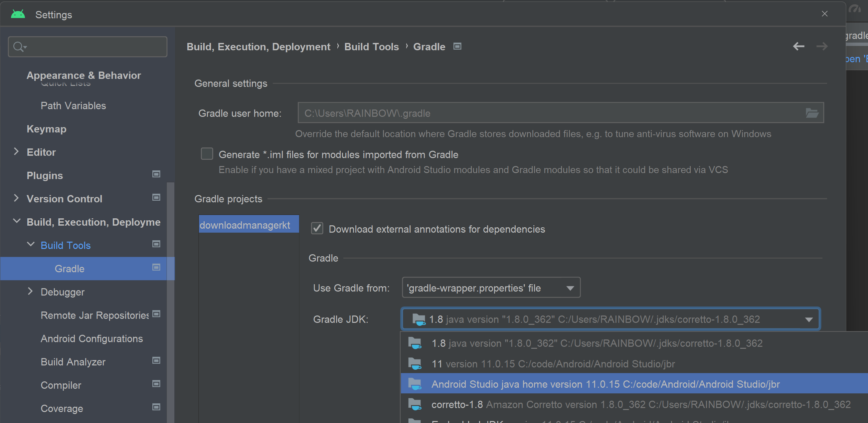Uncheck Download external annotations for dependencies
Viewport: 868px width, 423px height.
pos(317,229)
